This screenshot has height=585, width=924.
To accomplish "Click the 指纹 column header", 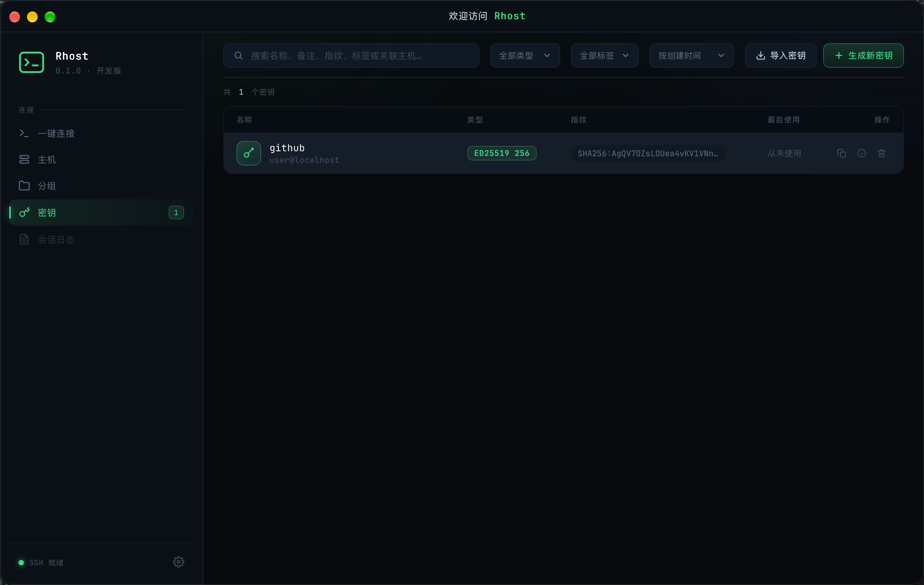I will [579, 120].
